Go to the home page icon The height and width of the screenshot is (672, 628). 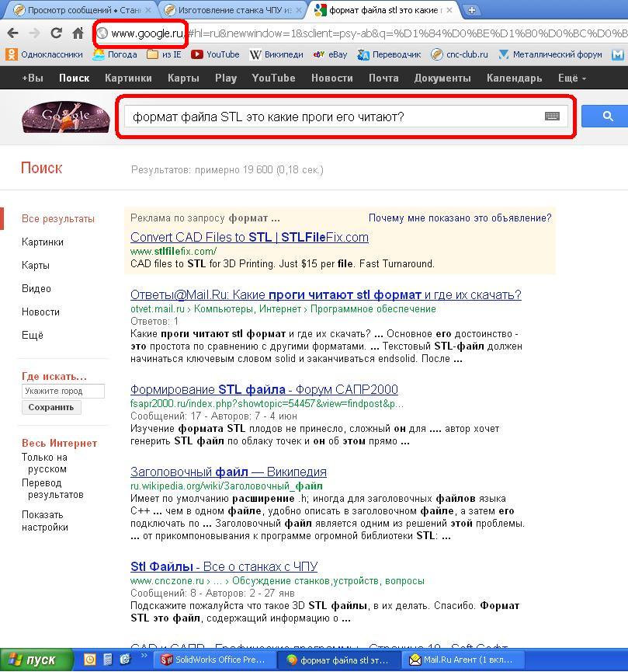tap(78, 33)
